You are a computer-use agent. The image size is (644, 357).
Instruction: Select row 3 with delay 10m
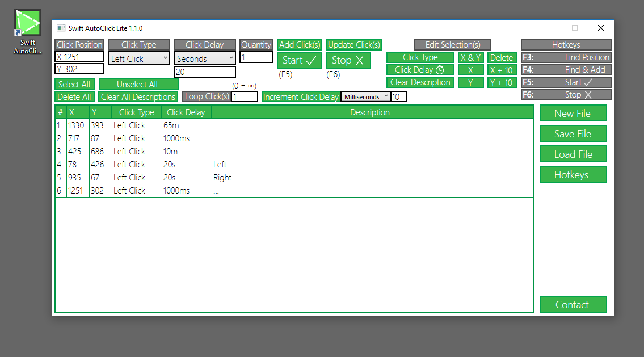[x=294, y=152]
